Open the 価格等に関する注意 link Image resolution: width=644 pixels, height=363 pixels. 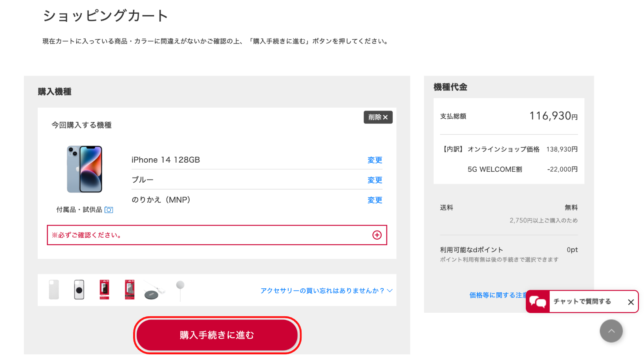(498, 295)
